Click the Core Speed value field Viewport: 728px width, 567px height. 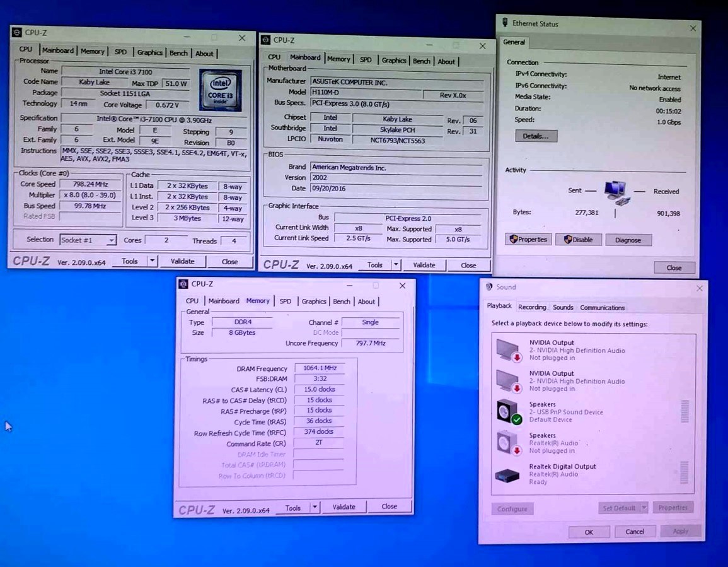click(x=91, y=184)
